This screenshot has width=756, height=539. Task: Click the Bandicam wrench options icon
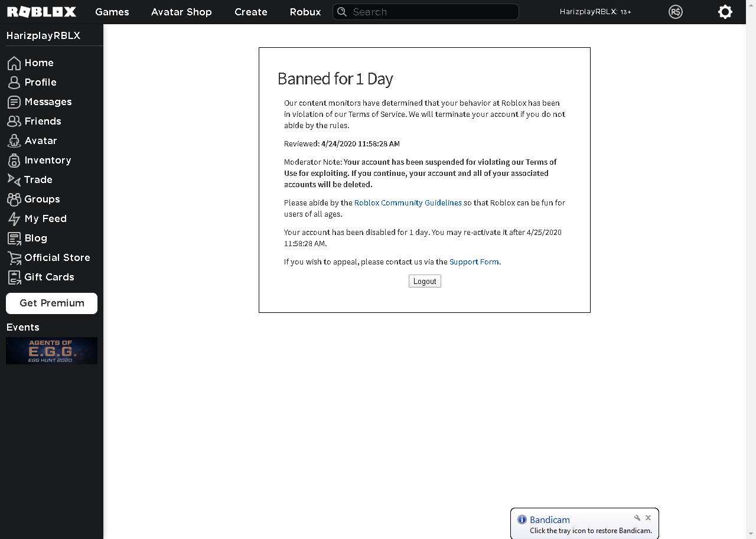(637, 518)
